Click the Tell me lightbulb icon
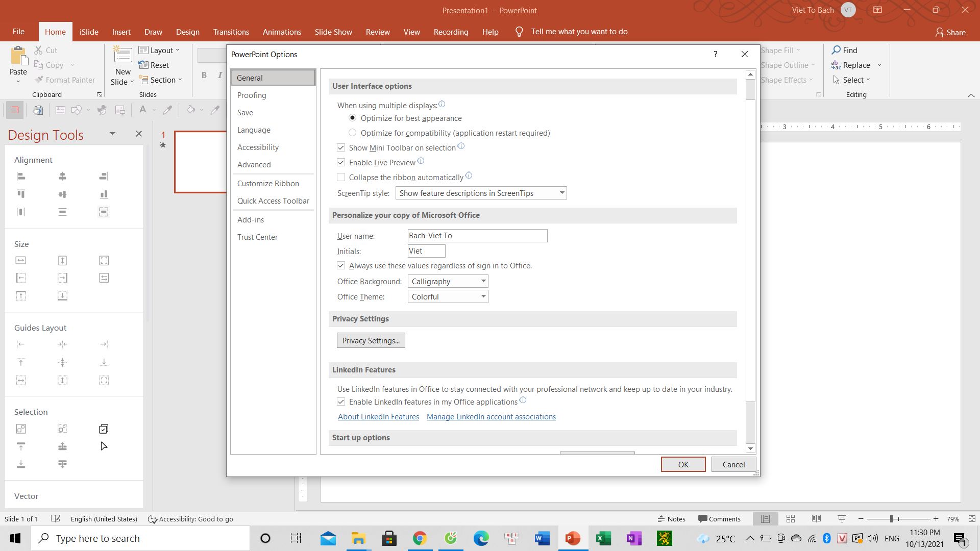 (x=519, y=32)
